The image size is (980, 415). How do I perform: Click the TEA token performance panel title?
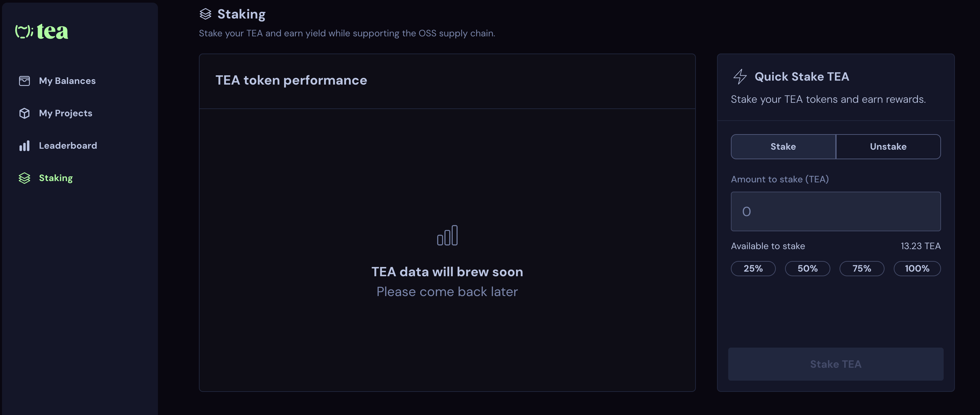click(291, 80)
